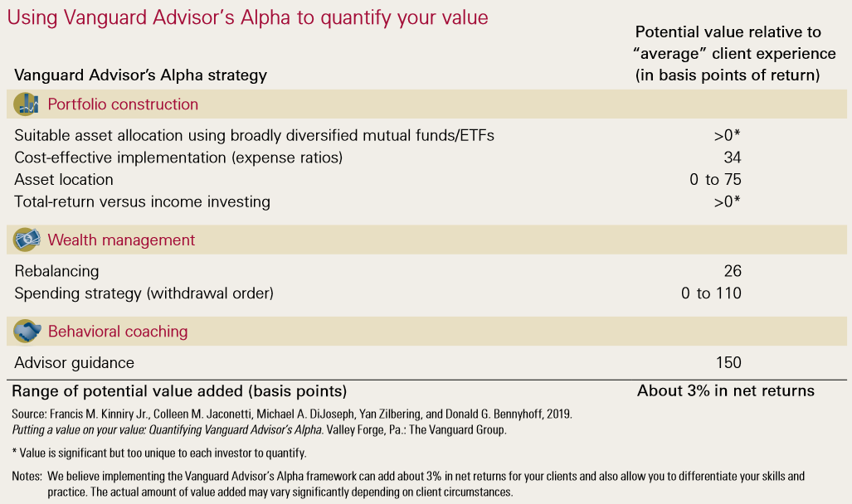Viewport: 852px width, 504px height.
Task: Click the 'About 3% in net returns' total
Action: point(726,390)
